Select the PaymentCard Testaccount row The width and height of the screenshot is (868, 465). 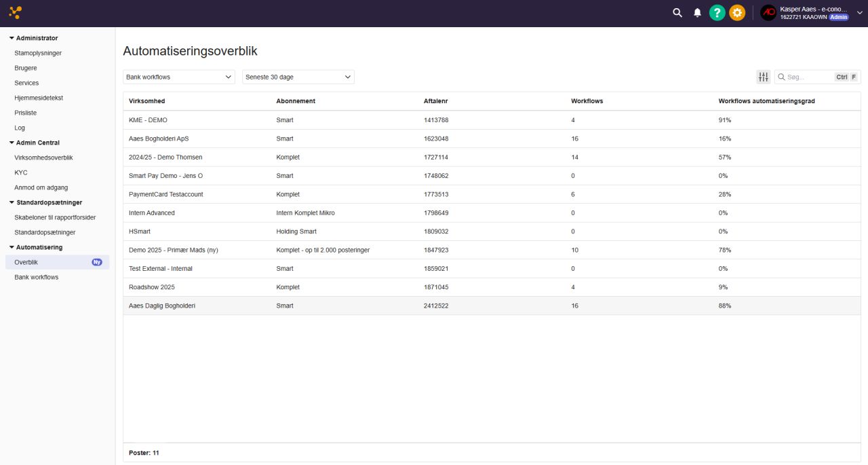[x=492, y=194]
